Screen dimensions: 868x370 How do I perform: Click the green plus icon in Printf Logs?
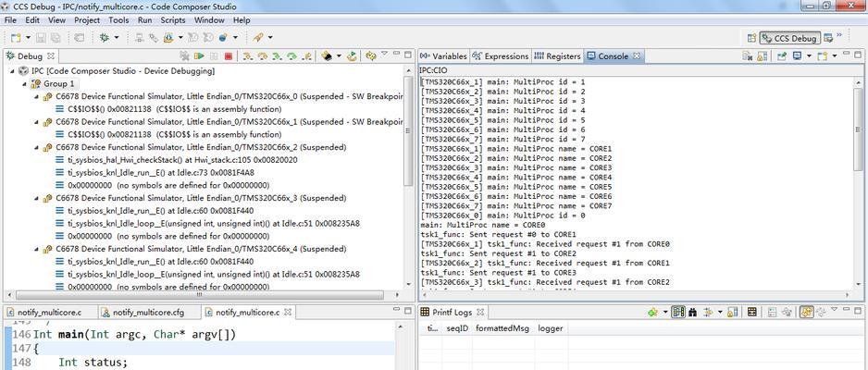(x=652, y=313)
